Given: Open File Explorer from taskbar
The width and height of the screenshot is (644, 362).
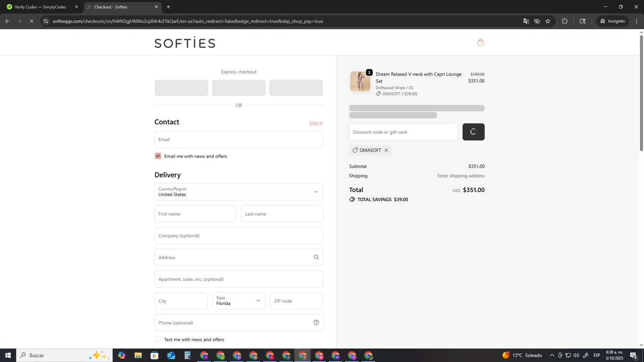Looking at the screenshot, I should [138, 356].
